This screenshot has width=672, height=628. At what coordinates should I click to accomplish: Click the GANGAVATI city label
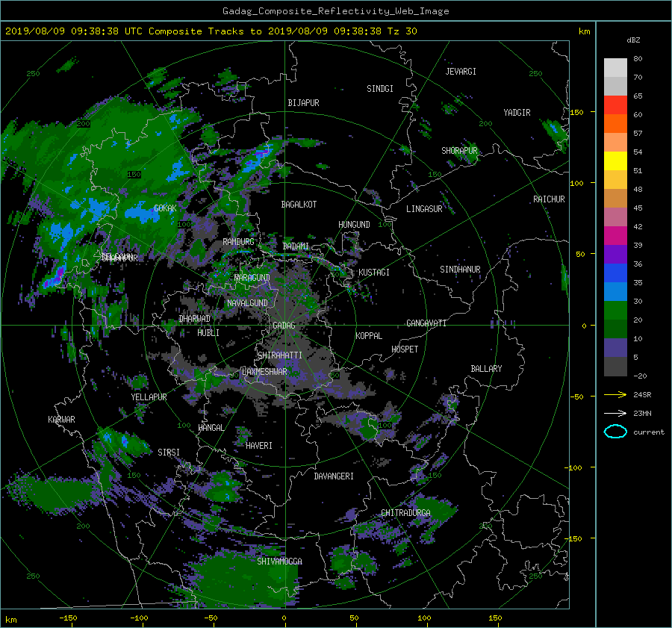click(426, 323)
